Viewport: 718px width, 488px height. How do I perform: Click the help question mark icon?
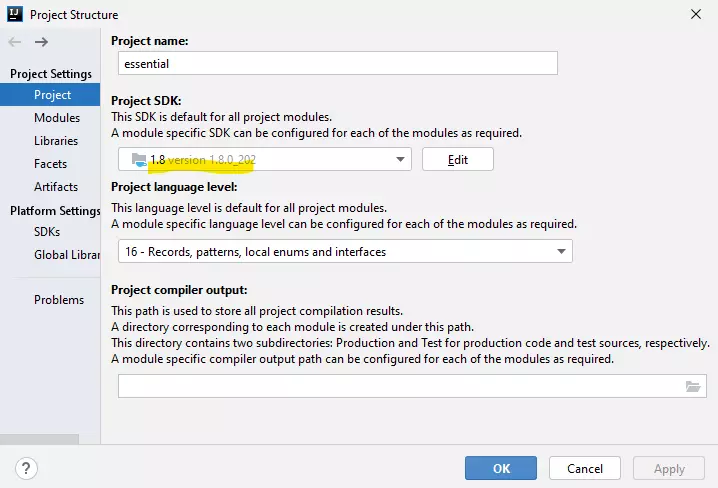click(27, 468)
